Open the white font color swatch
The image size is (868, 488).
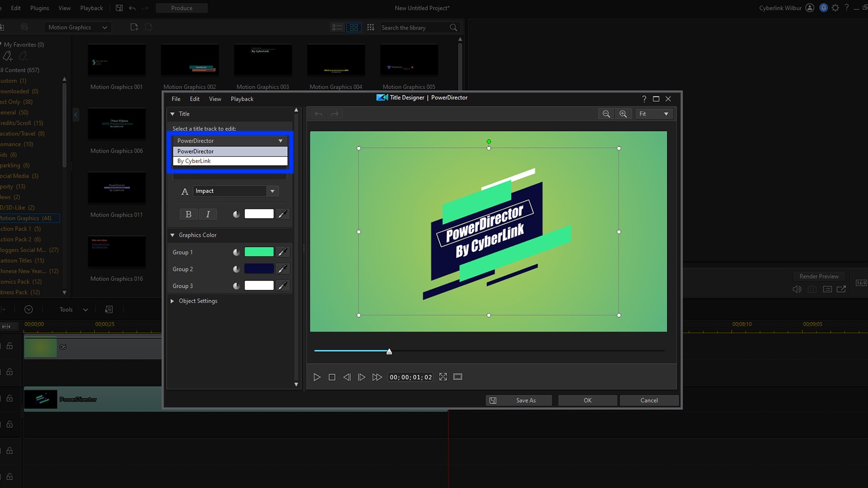[259, 214]
